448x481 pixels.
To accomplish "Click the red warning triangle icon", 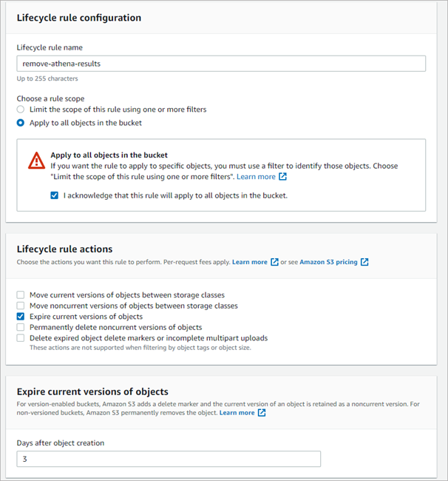I will tap(36, 161).
